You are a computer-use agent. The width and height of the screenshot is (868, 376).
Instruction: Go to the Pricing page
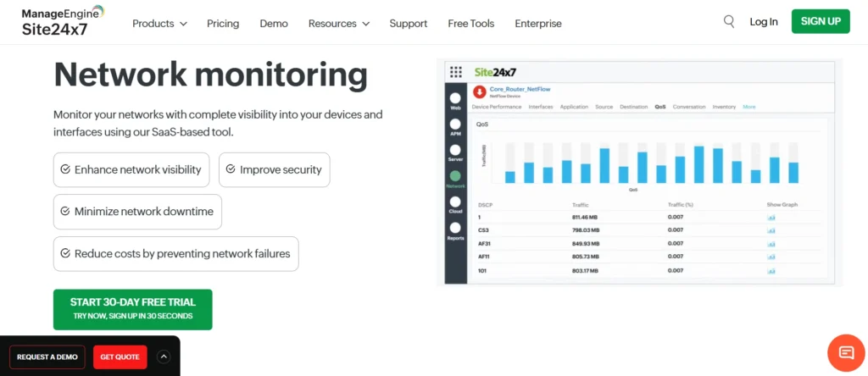[x=223, y=23]
